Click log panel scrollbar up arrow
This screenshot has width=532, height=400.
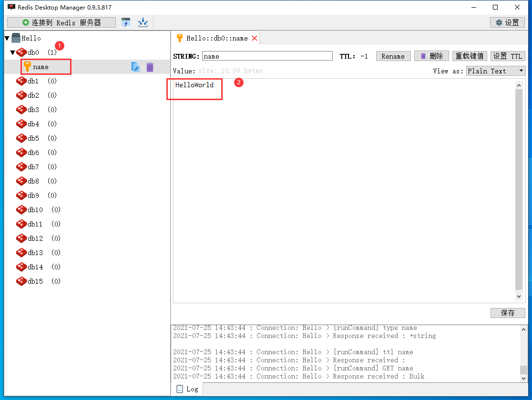point(523,329)
